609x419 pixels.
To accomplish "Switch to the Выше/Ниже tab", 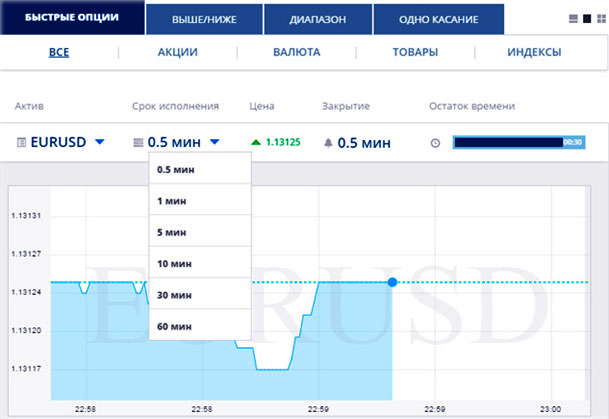I will click(x=204, y=19).
